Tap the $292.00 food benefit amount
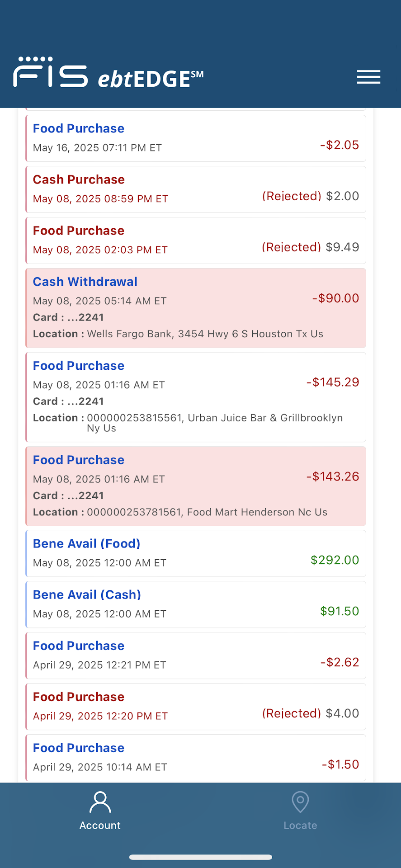The image size is (401, 868). click(x=335, y=560)
